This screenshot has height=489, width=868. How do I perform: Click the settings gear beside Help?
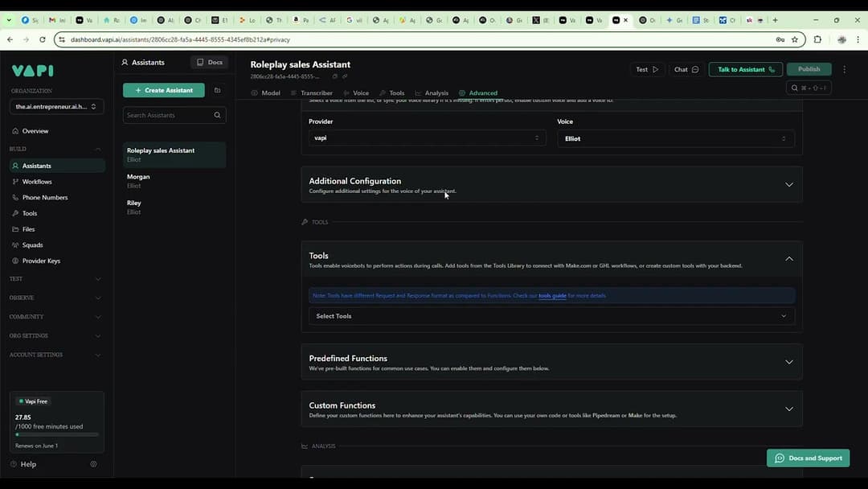coord(93,464)
